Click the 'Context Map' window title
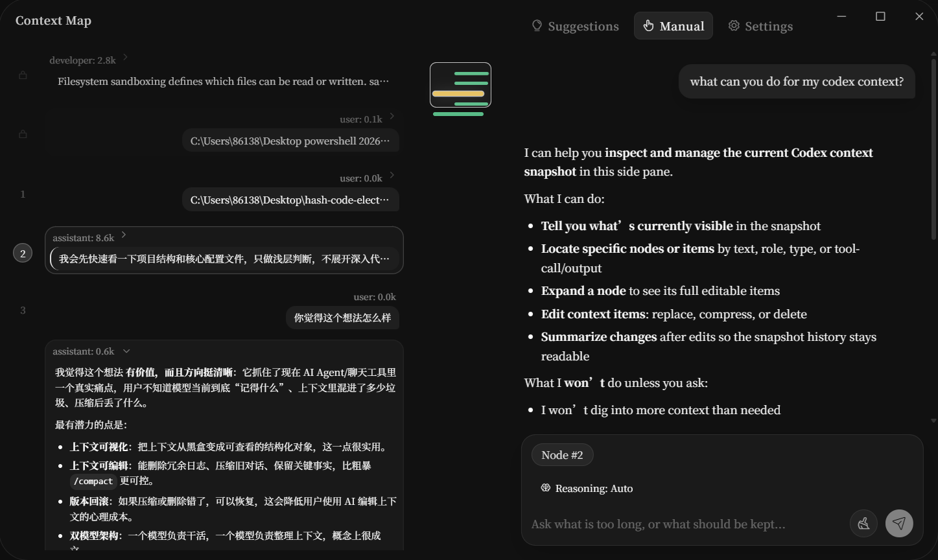This screenshot has width=938, height=560. 53,21
